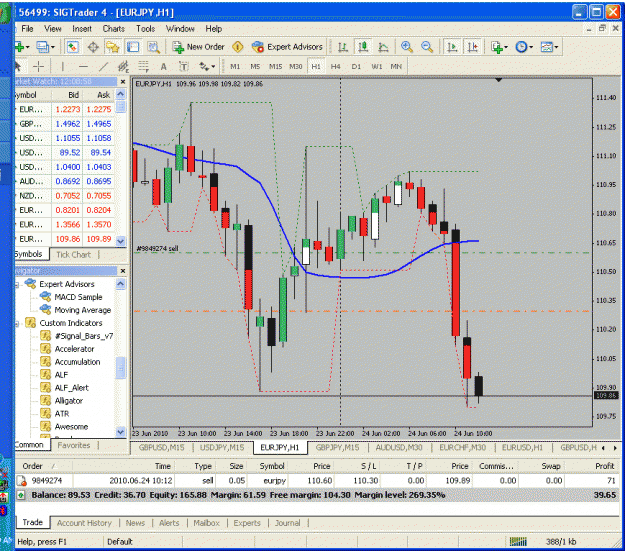This screenshot has height=551, width=625.
Task: Switch chart to candlesticks icon
Action: click(x=363, y=47)
